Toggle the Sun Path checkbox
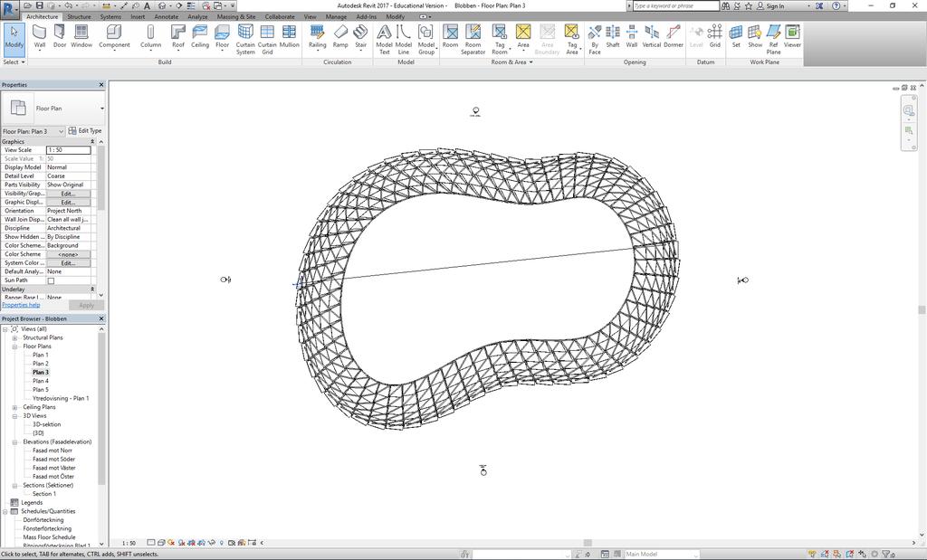927x560 pixels. 51,280
